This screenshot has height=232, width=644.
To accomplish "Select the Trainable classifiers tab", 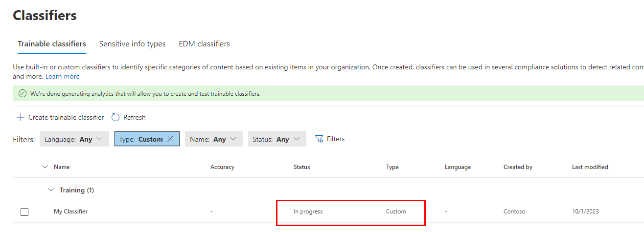I will point(52,44).
